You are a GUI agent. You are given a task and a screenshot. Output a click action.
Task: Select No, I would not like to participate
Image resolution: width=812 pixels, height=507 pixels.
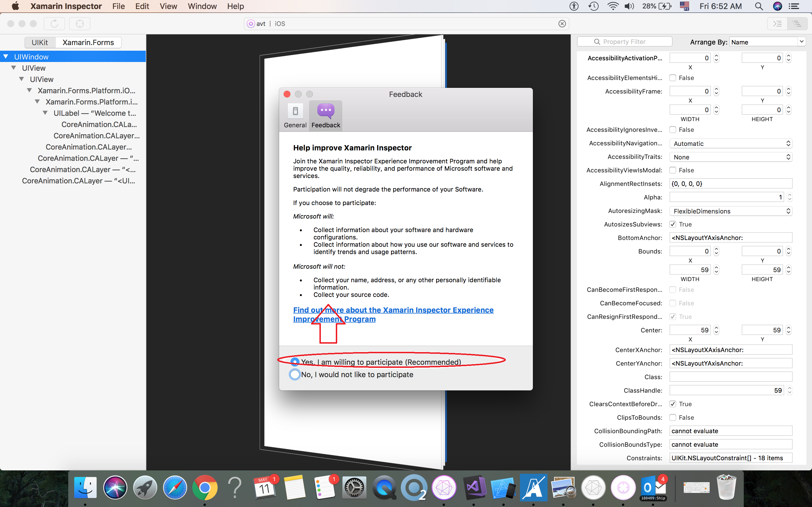click(x=294, y=374)
